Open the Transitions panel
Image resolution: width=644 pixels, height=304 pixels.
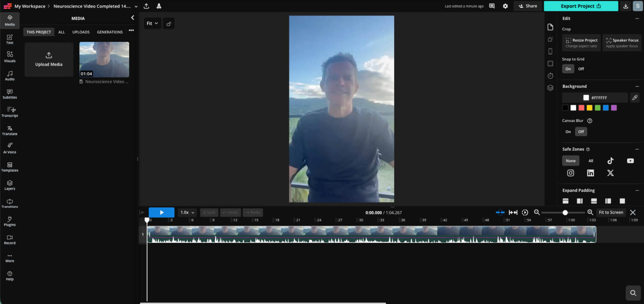pyautogui.click(x=10, y=203)
